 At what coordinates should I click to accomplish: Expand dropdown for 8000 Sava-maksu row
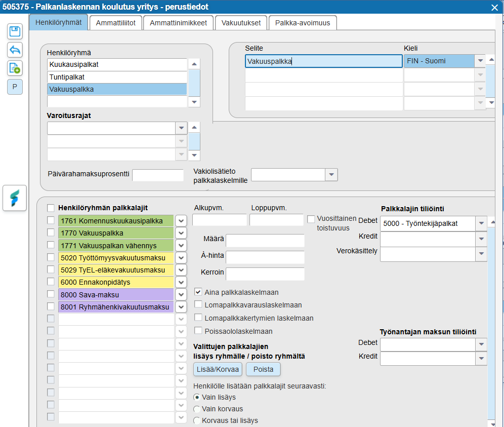click(181, 294)
